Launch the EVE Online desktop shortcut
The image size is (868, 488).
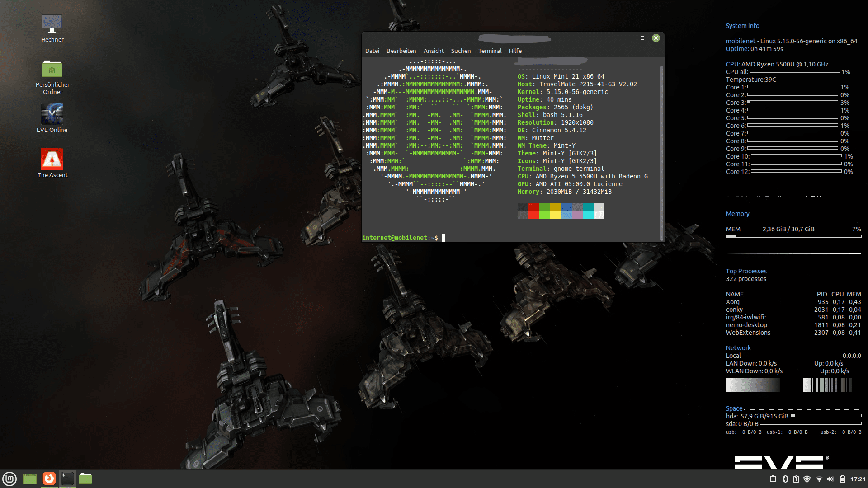pyautogui.click(x=52, y=118)
